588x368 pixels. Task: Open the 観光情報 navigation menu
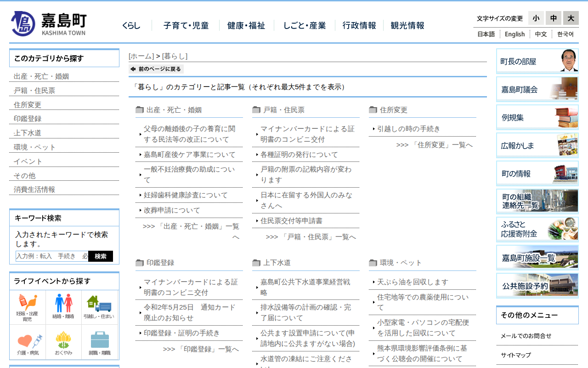[407, 26]
